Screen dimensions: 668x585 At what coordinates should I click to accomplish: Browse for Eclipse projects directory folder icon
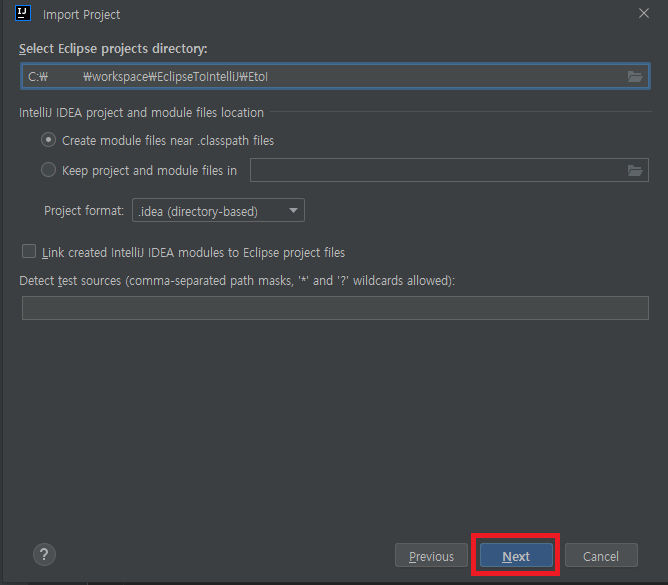click(x=635, y=77)
